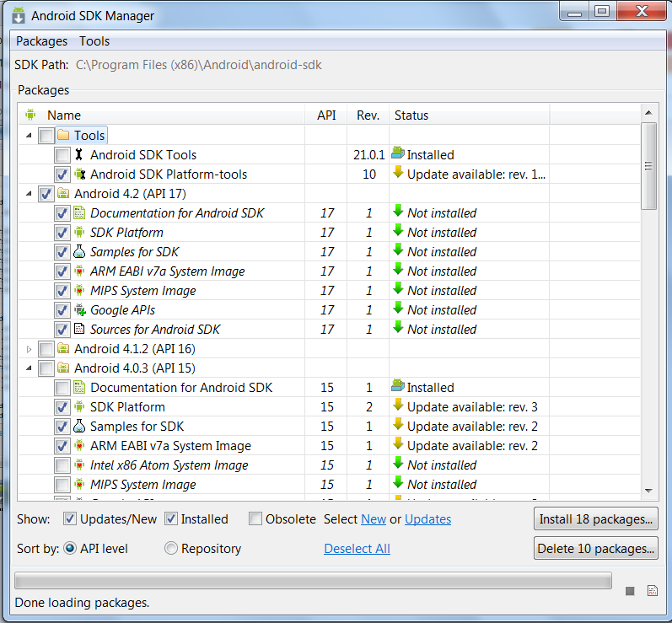The width and height of the screenshot is (672, 623).
Task: Select the API 15 MIPS System Image row
Action: [x=329, y=485]
